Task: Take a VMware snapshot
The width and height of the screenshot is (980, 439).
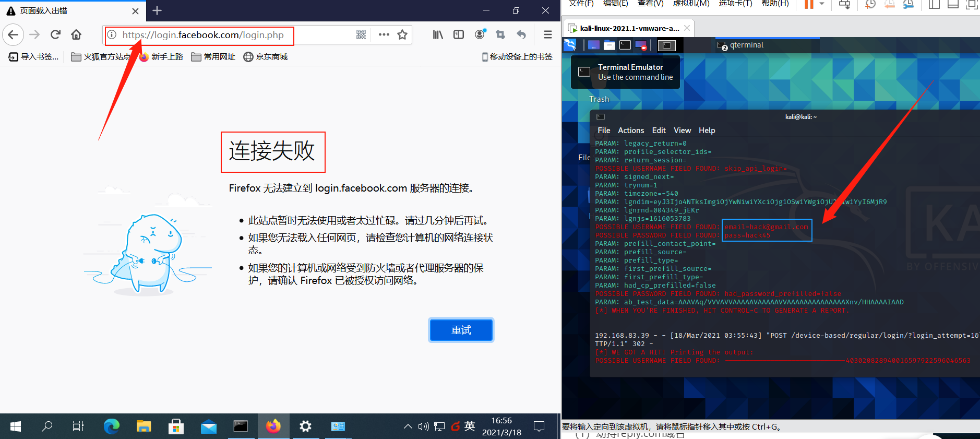Action: tap(870, 5)
